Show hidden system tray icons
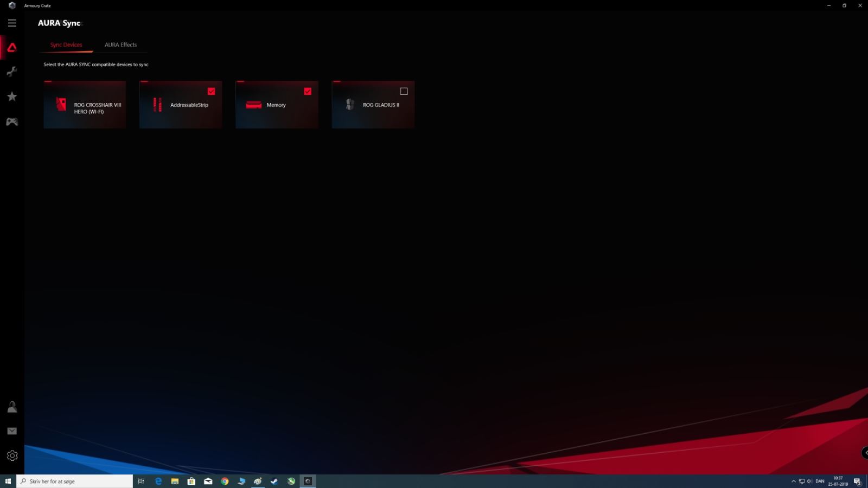 click(x=794, y=481)
